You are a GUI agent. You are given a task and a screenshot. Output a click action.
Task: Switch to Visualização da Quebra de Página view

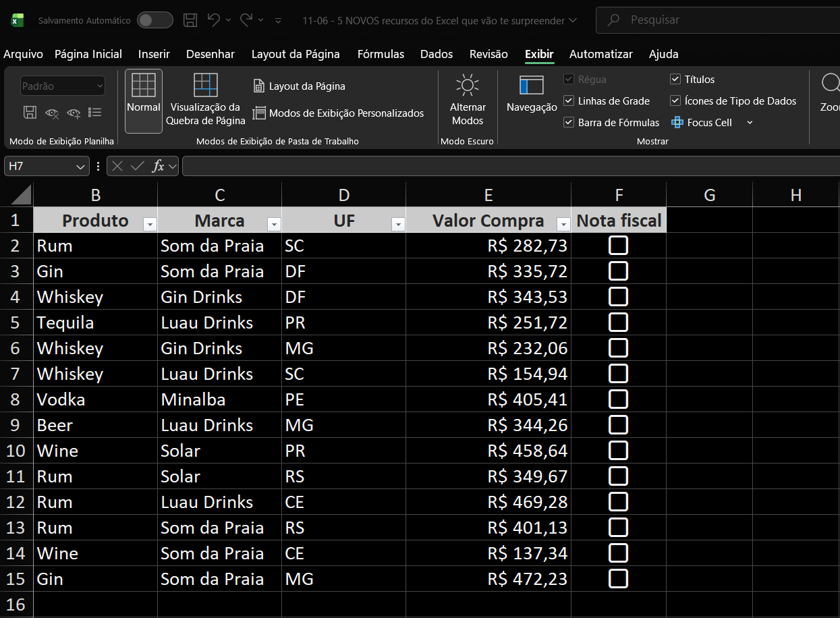point(206,101)
